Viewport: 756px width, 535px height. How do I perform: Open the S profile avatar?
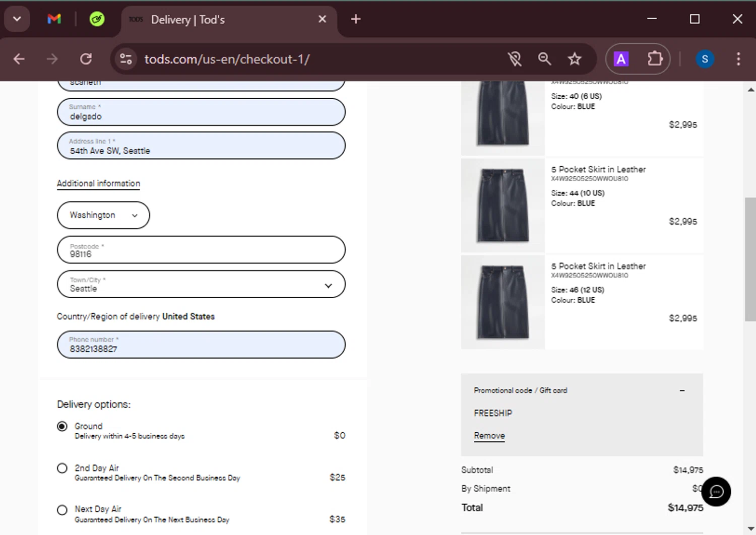pos(705,59)
